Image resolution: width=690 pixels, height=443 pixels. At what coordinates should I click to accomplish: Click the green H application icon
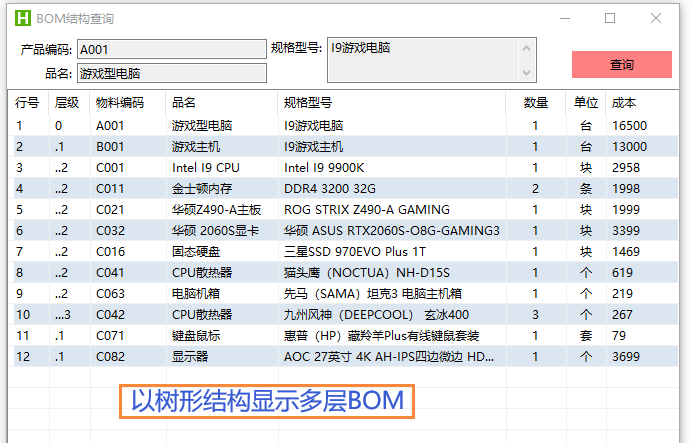[x=23, y=18]
